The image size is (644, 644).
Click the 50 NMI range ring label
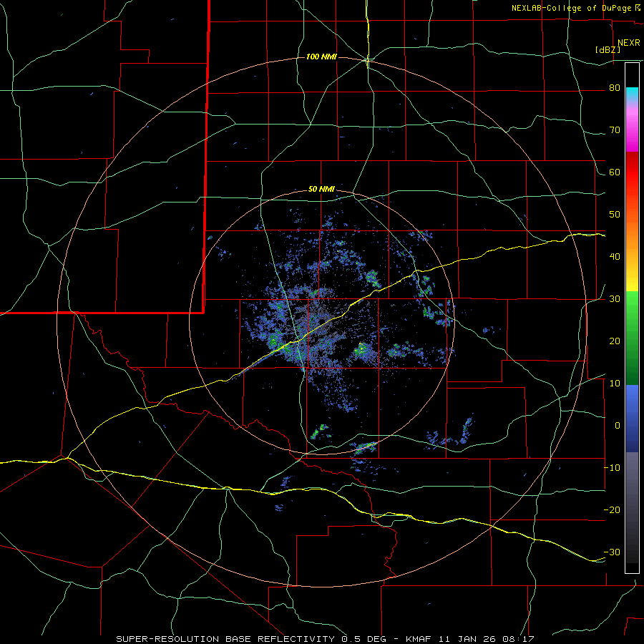click(321, 190)
